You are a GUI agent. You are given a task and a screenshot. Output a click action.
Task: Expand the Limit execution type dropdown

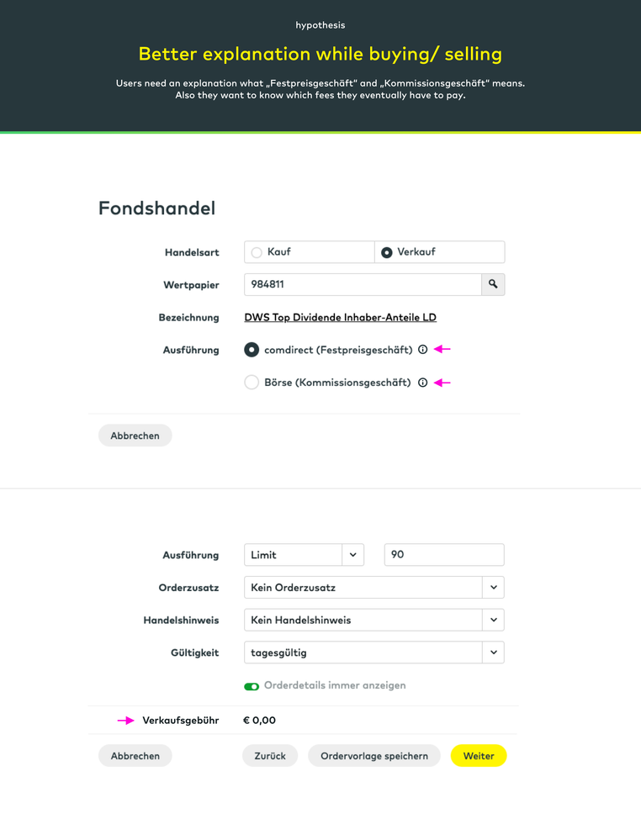(352, 555)
